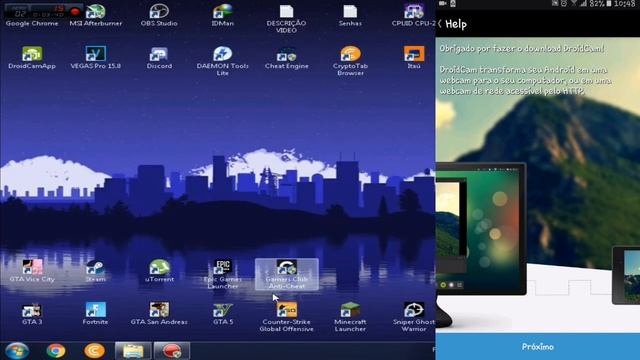Launch Sniper Ghost Warrior shortcut
Screen dimensions: 640x360
coord(414,317)
